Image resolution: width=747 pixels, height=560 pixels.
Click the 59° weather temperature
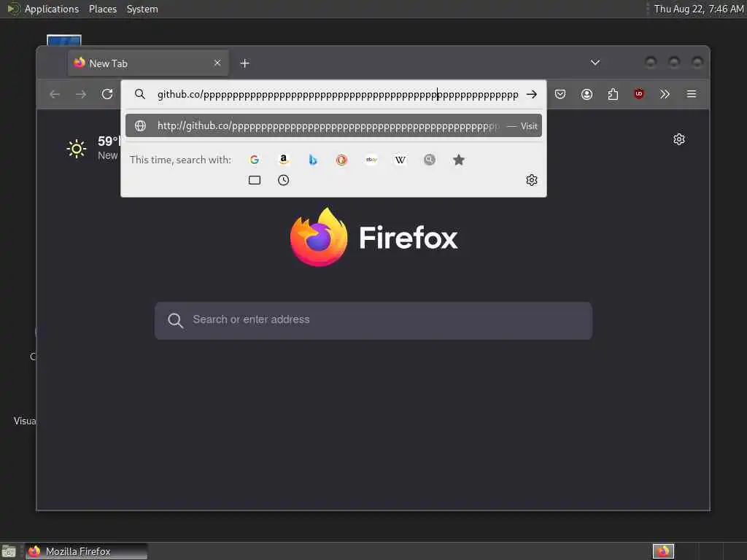coord(109,141)
